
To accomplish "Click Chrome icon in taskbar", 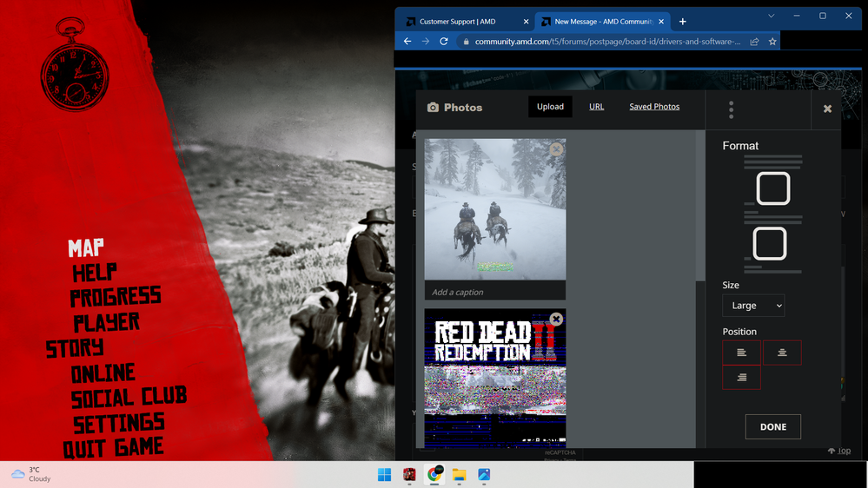I will click(x=434, y=475).
